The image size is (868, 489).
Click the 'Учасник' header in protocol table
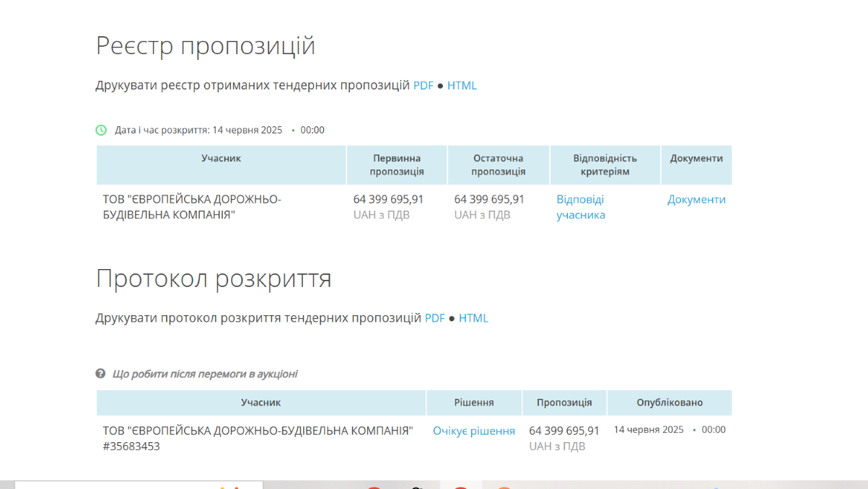[x=261, y=402]
